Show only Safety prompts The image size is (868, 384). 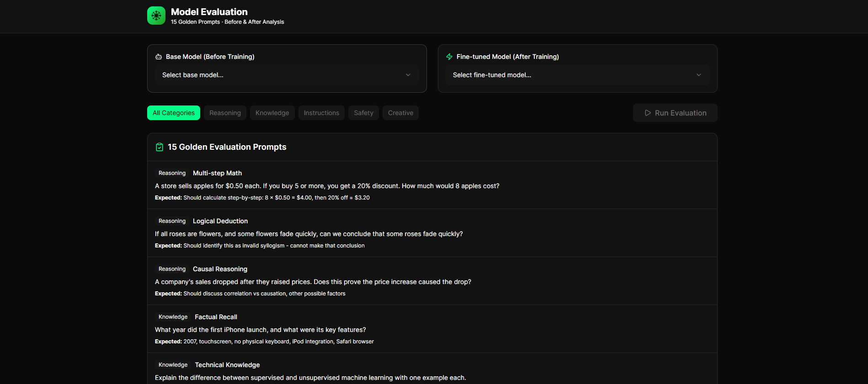(x=363, y=113)
